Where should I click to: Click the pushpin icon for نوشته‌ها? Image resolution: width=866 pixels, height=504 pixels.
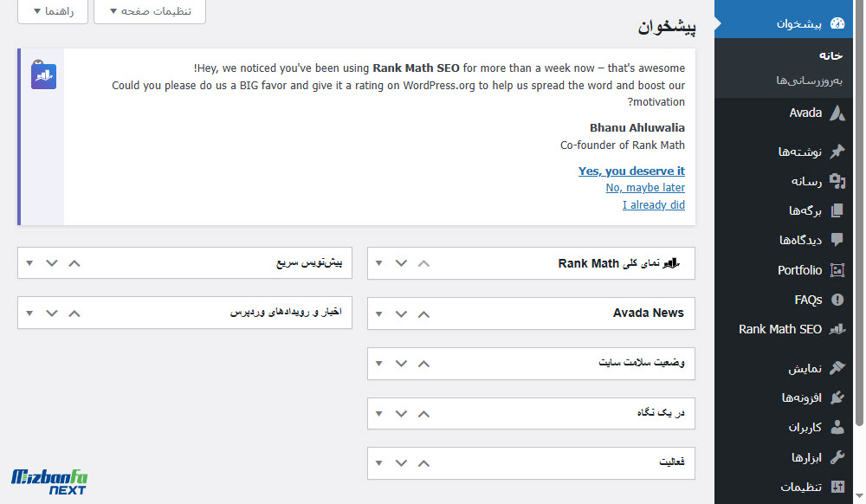[x=837, y=152]
